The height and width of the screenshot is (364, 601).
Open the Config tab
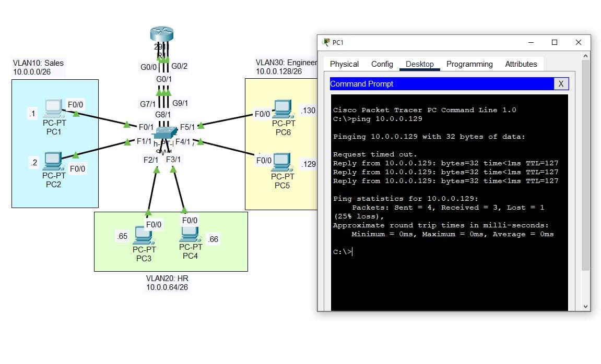(382, 64)
